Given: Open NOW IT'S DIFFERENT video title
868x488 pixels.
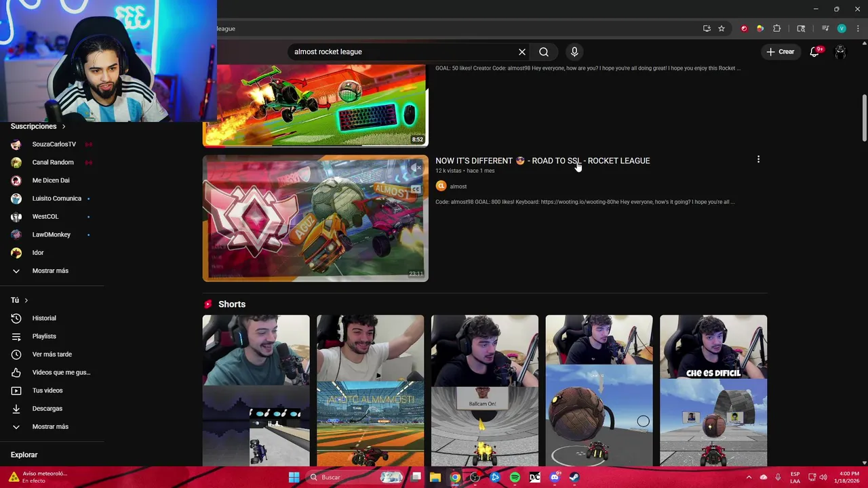Looking at the screenshot, I should coord(542,161).
